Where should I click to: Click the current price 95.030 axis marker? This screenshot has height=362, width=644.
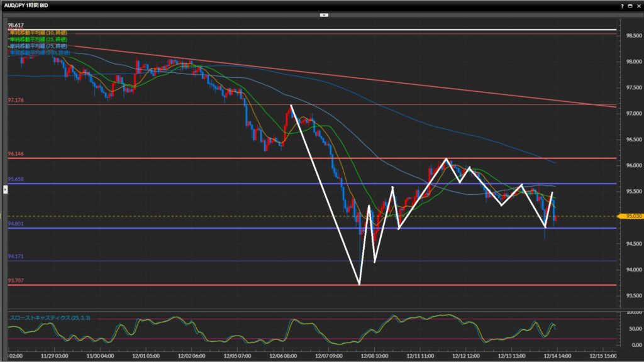633,217
